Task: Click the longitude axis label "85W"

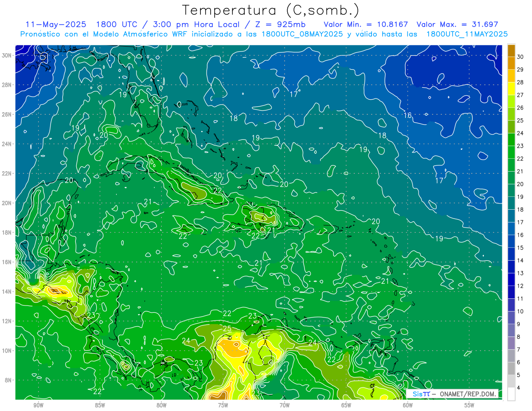Action: 100,405
